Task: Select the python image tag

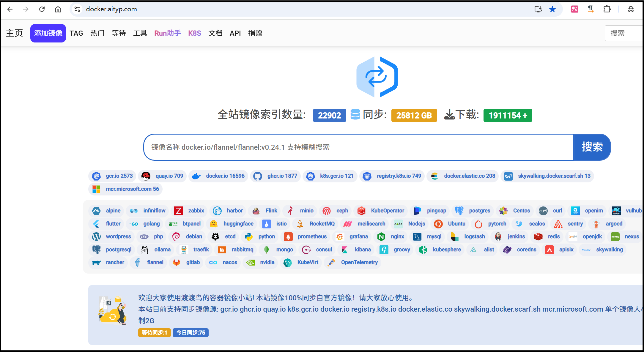Action: coord(260,237)
